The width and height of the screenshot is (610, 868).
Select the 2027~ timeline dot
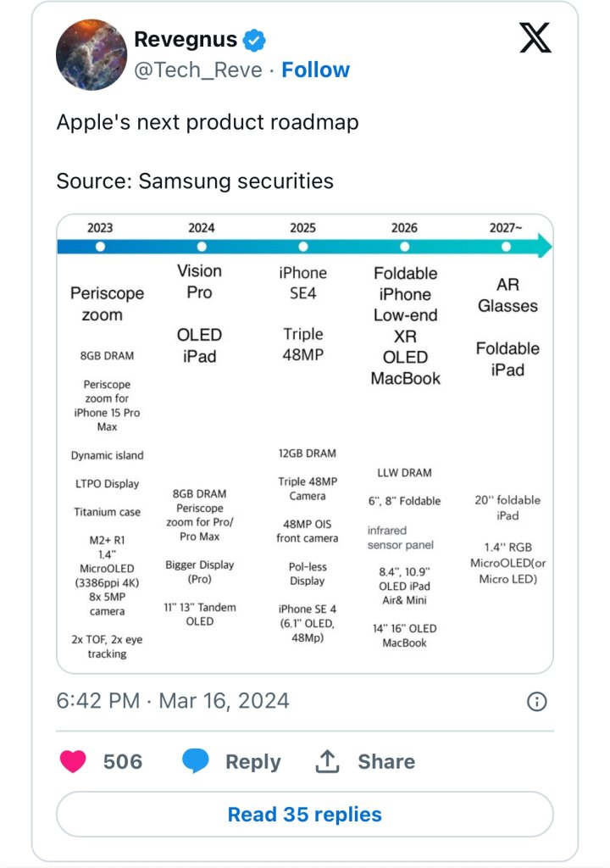[506, 247]
